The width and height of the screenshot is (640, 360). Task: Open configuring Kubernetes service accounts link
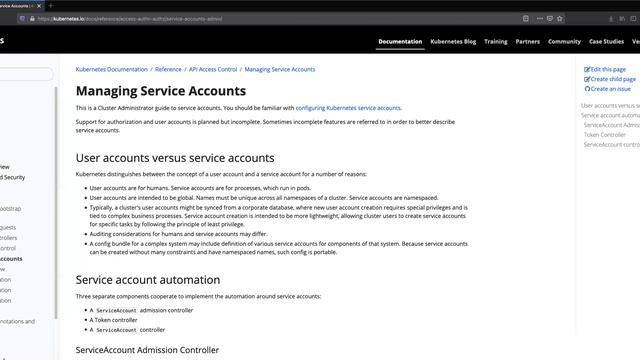[x=348, y=108]
